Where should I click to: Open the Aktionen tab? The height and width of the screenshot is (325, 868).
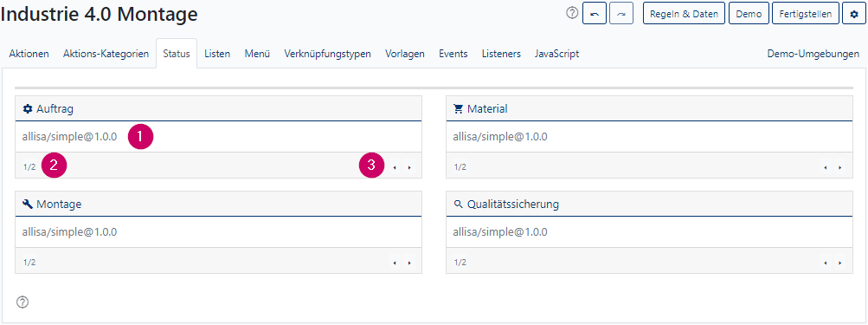(x=29, y=54)
